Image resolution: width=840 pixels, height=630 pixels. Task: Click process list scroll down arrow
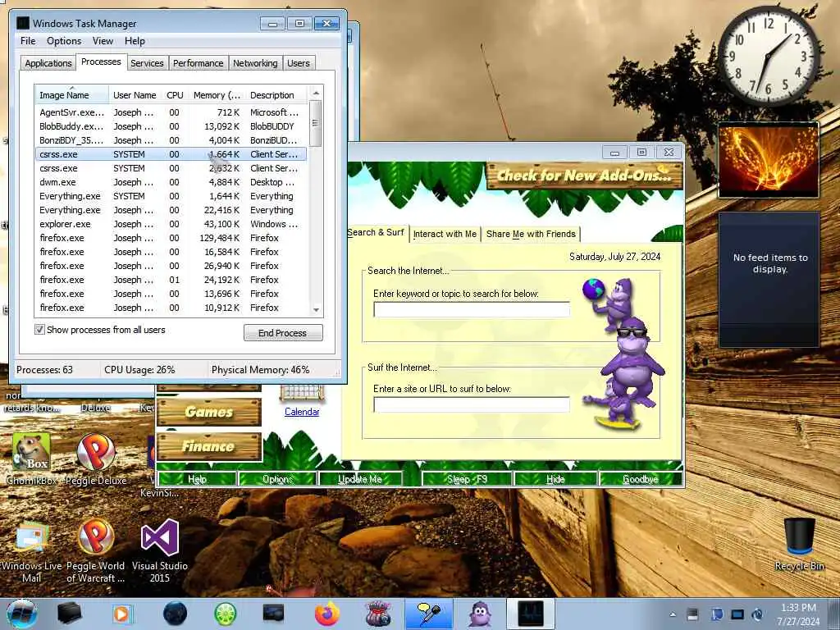click(x=316, y=309)
